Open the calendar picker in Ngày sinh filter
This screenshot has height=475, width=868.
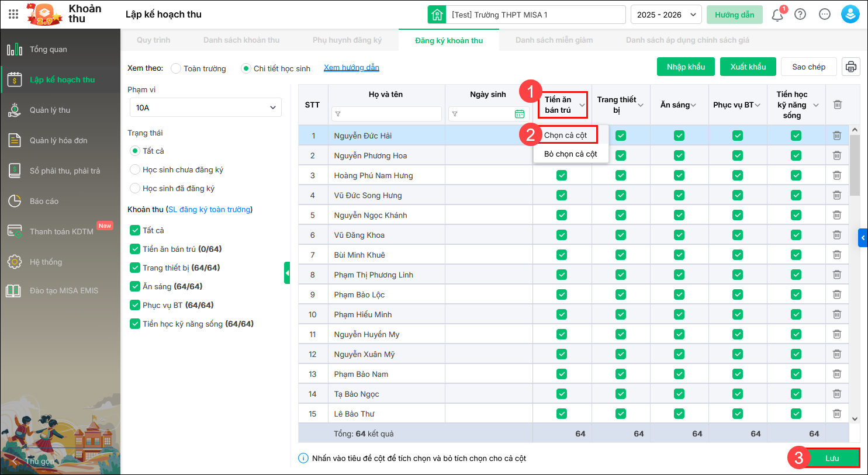(x=519, y=114)
